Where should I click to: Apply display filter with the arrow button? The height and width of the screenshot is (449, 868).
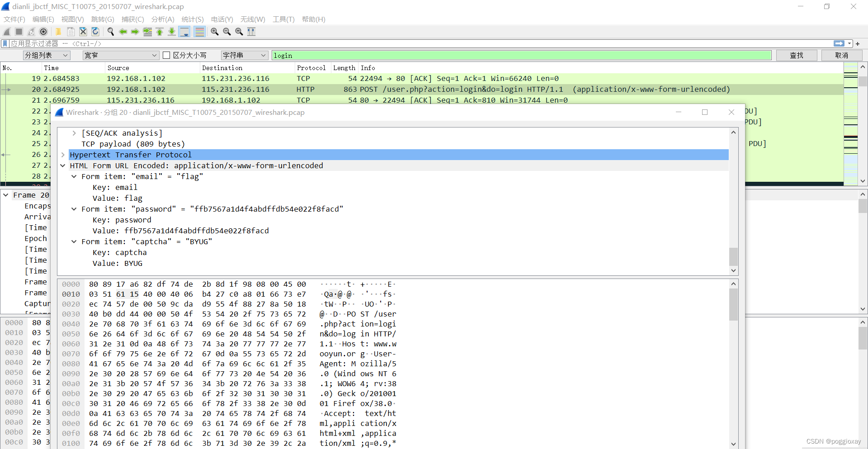coord(839,43)
